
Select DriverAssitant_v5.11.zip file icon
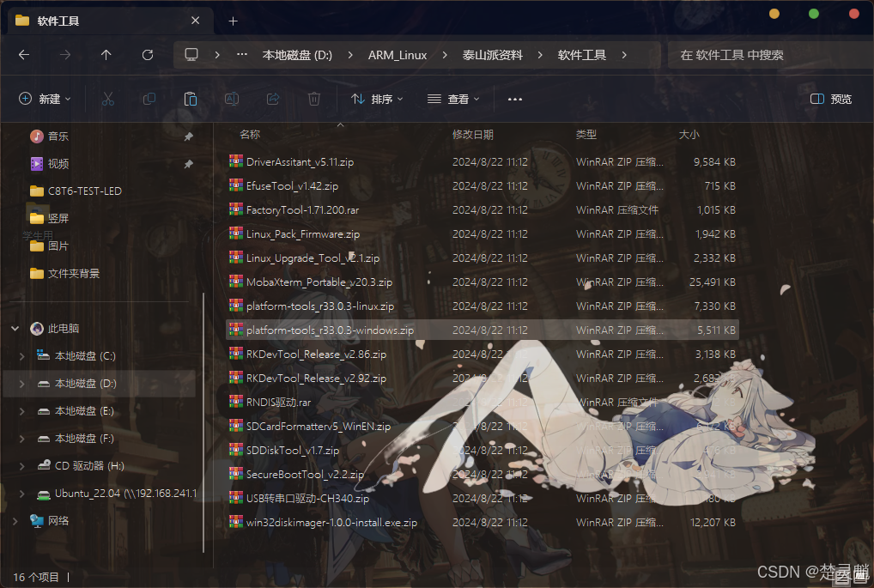click(236, 161)
